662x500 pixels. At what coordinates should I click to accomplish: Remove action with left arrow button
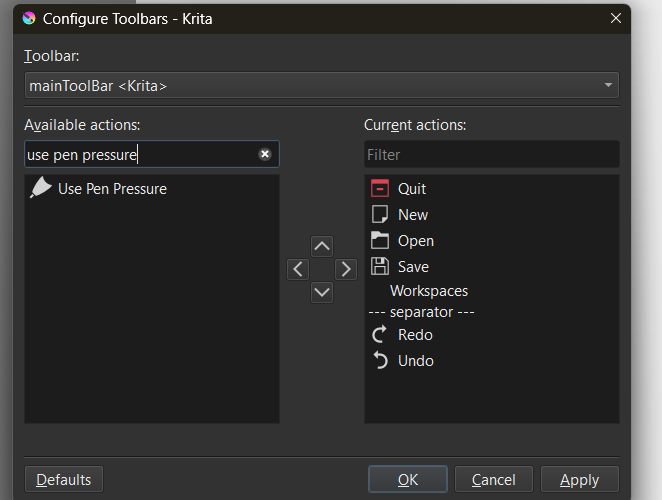pyautogui.click(x=298, y=269)
